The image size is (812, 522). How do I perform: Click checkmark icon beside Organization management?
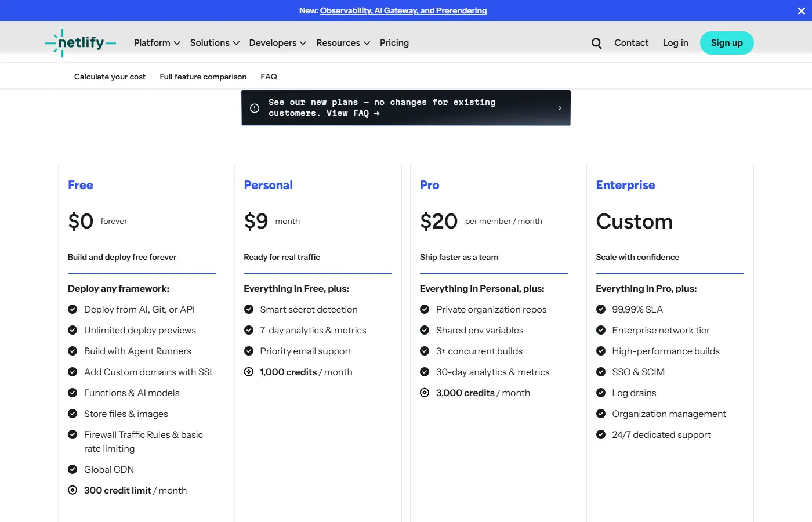pos(601,414)
